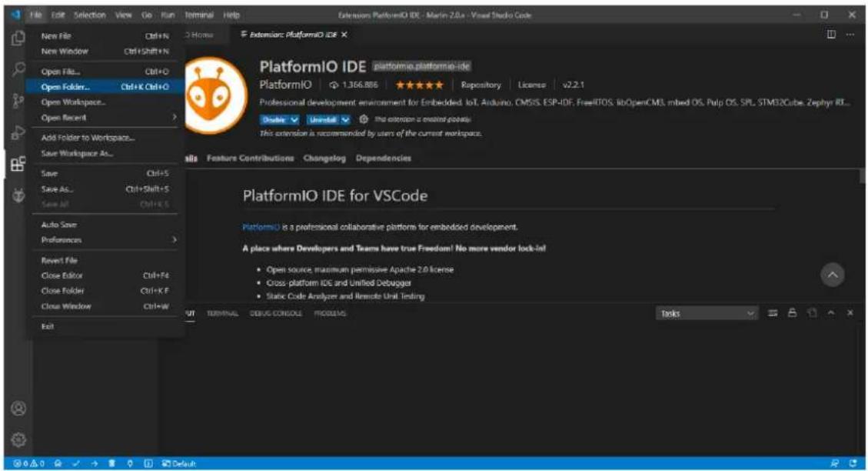Click the clear output icon in panel

click(773, 313)
